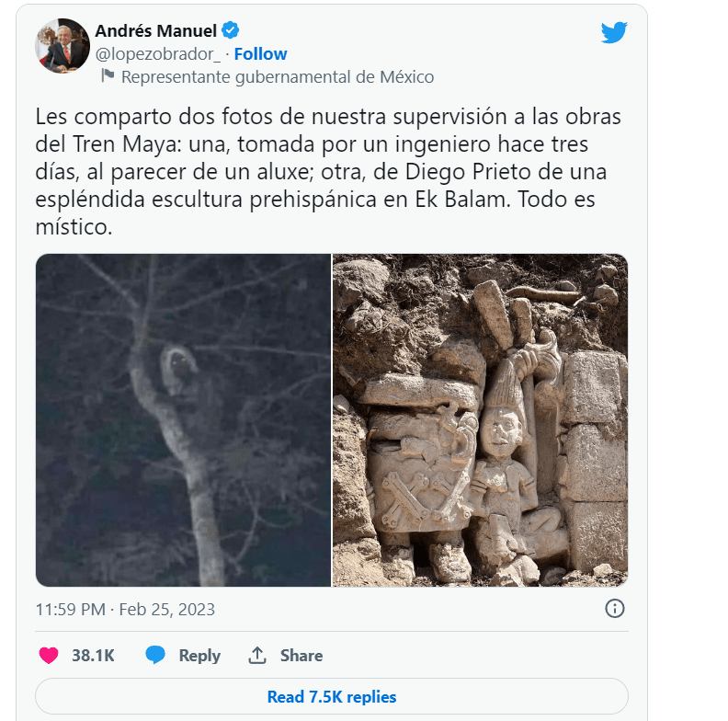728x721 pixels.
Task: Click the Reply text label
Action: 199,656
